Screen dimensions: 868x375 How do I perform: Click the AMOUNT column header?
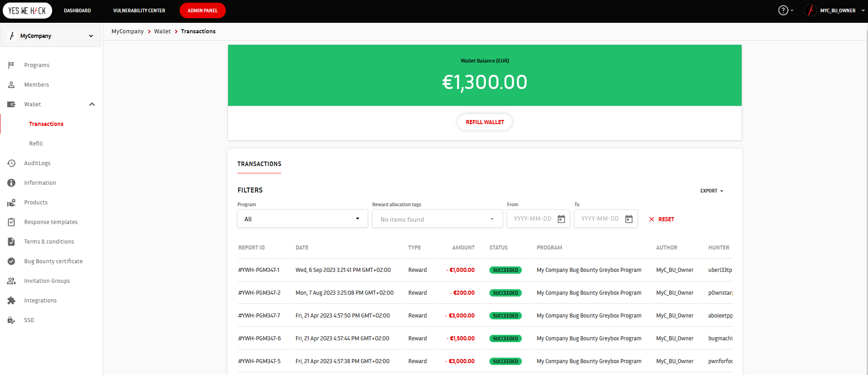coord(463,248)
